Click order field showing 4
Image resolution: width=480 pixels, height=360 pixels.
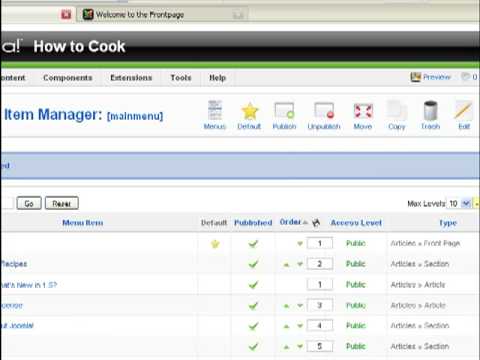[320, 326]
